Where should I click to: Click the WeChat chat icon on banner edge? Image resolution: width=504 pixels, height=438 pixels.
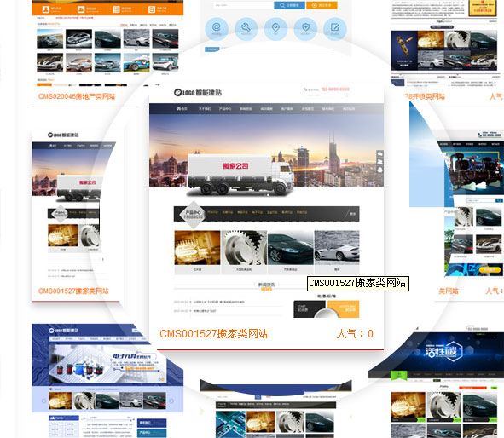380,154
